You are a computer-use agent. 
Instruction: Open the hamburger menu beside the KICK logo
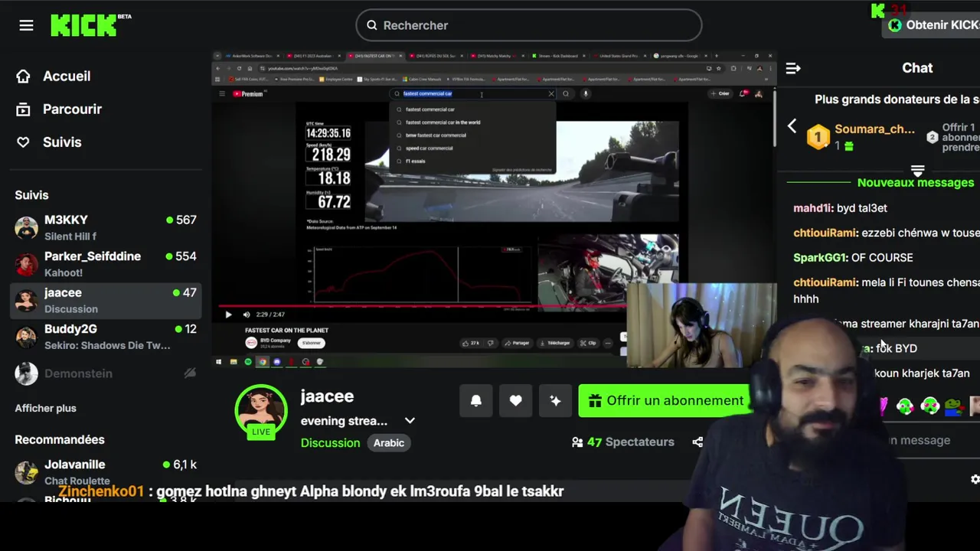tap(26, 25)
